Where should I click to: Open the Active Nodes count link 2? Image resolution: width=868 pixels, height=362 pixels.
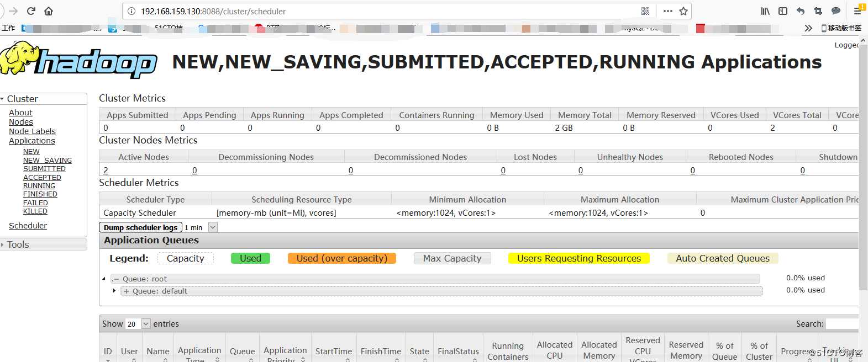click(x=106, y=171)
